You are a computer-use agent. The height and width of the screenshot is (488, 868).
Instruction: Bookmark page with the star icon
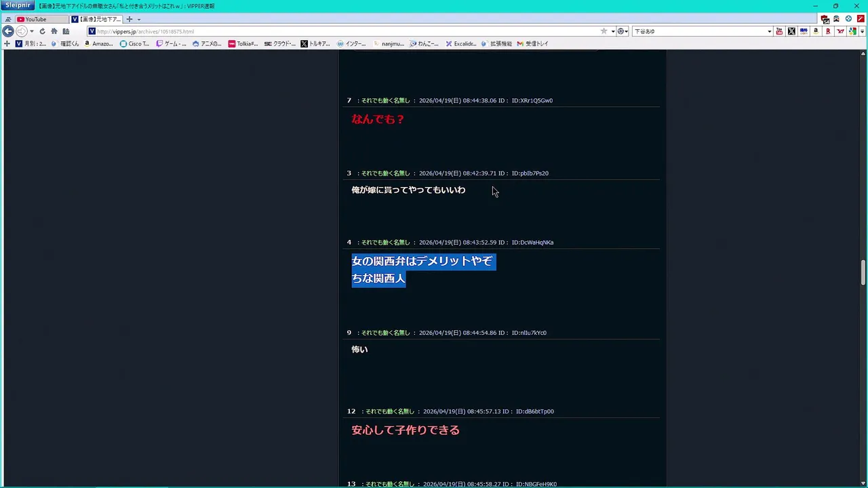604,31
